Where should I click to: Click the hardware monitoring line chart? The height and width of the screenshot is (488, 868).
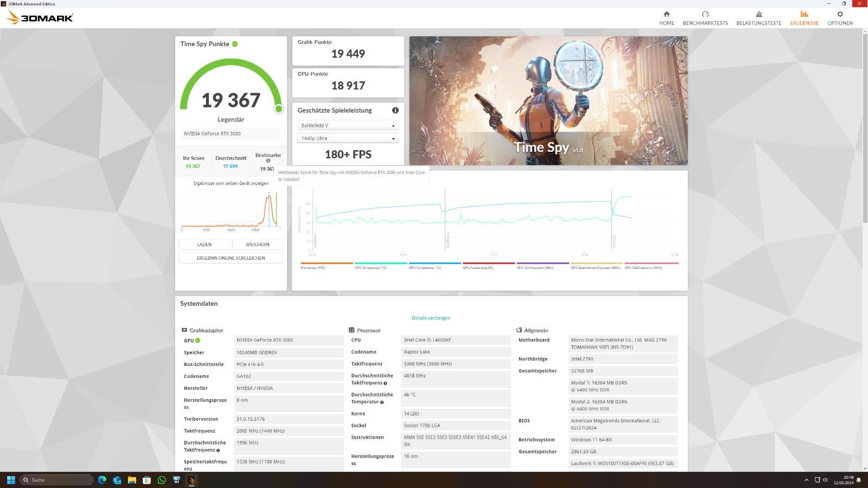click(488, 222)
